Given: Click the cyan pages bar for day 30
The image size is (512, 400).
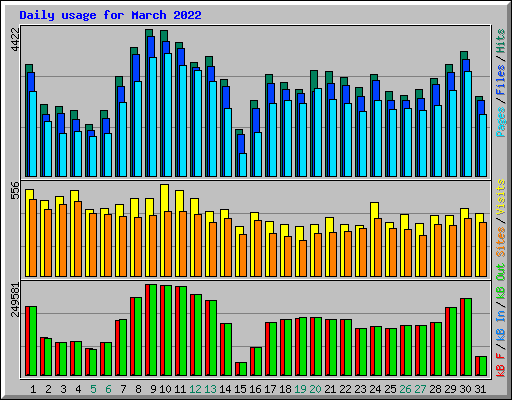Looking at the screenshot, I should coord(468,124).
